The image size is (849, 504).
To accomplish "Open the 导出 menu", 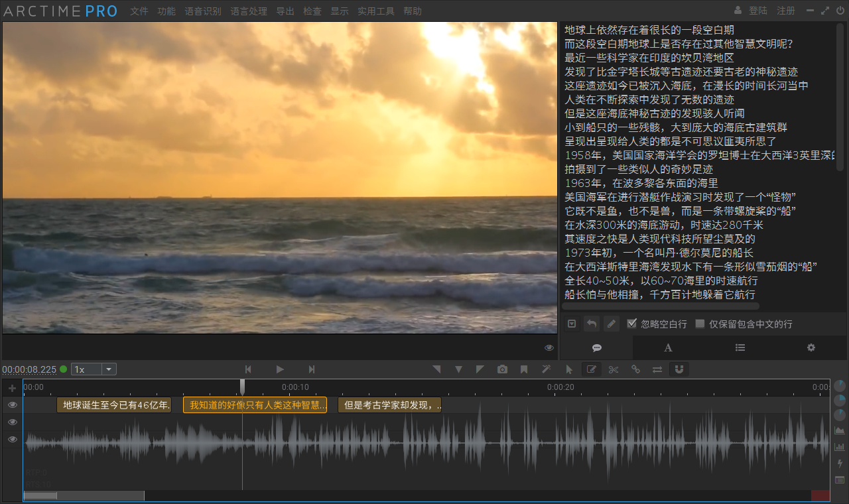I will (x=285, y=11).
